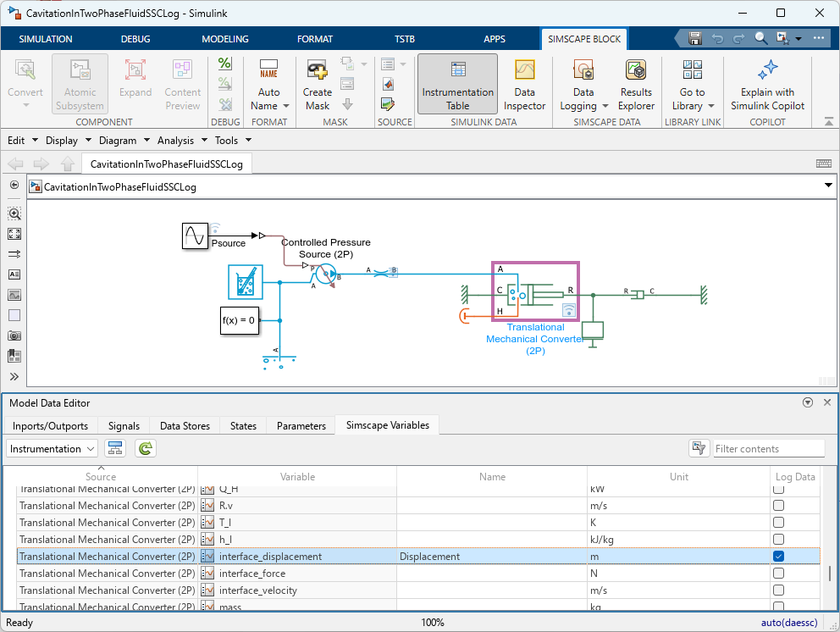Click the table's vertical scrollbar thumb

[x=830, y=573]
